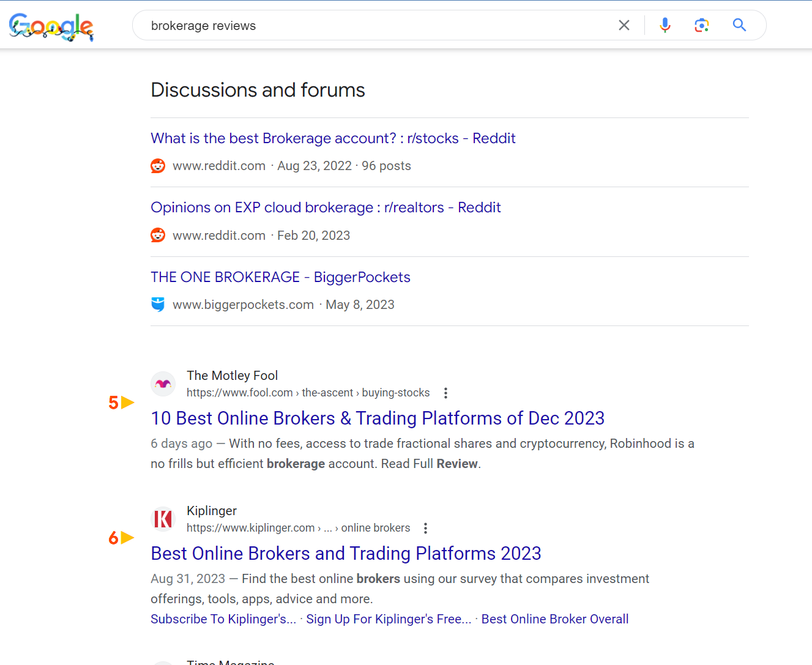The image size is (812, 665).
Task: Click the kiplinger.com online brokers breadcrumb
Action: pyautogui.click(x=298, y=528)
